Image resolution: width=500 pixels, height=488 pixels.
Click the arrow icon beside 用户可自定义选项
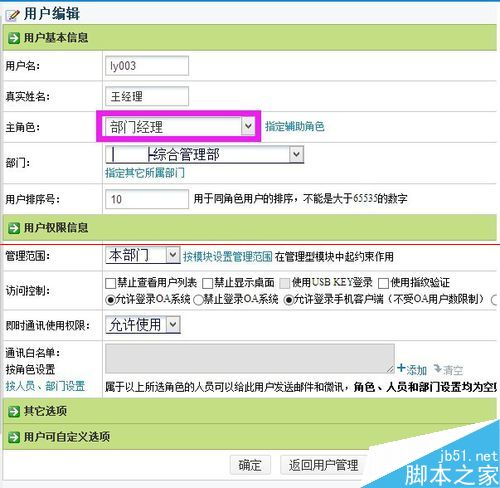click(14, 437)
